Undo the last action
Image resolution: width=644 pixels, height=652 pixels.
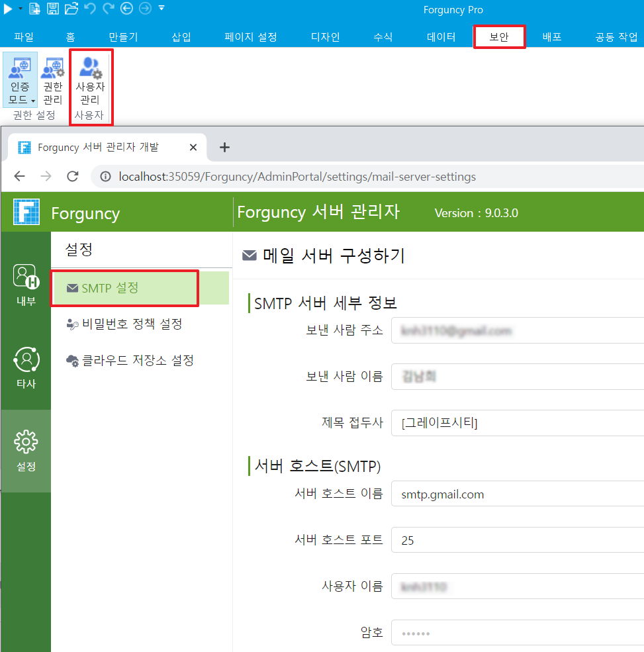tap(90, 9)
